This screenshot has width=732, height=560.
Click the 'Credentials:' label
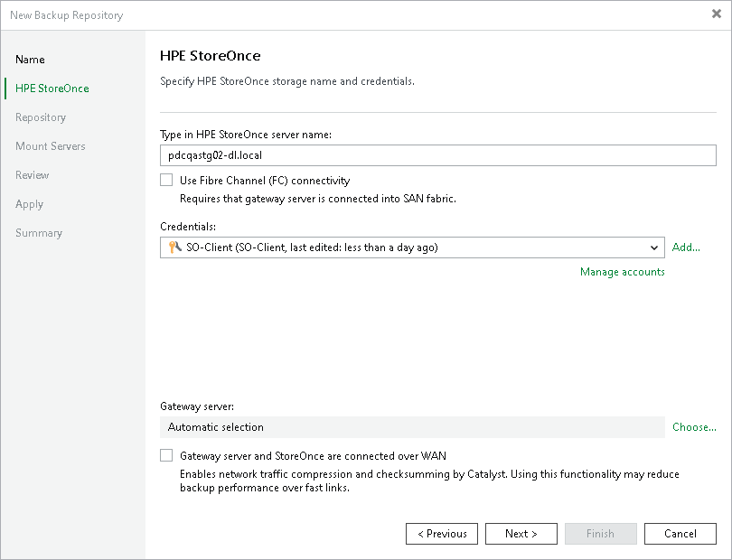pos(188,227)
